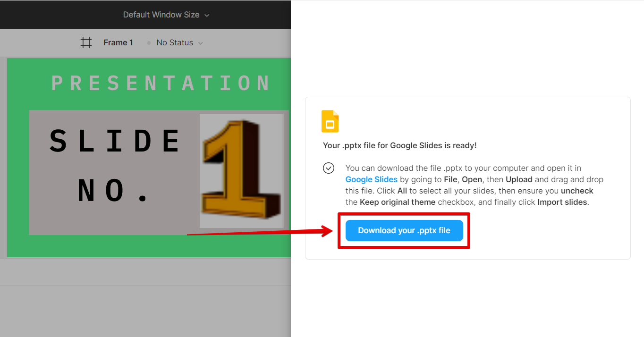Click the 'pptx file is ready' heading
This screenshot has width=644, height=337.
coord(399,145)
